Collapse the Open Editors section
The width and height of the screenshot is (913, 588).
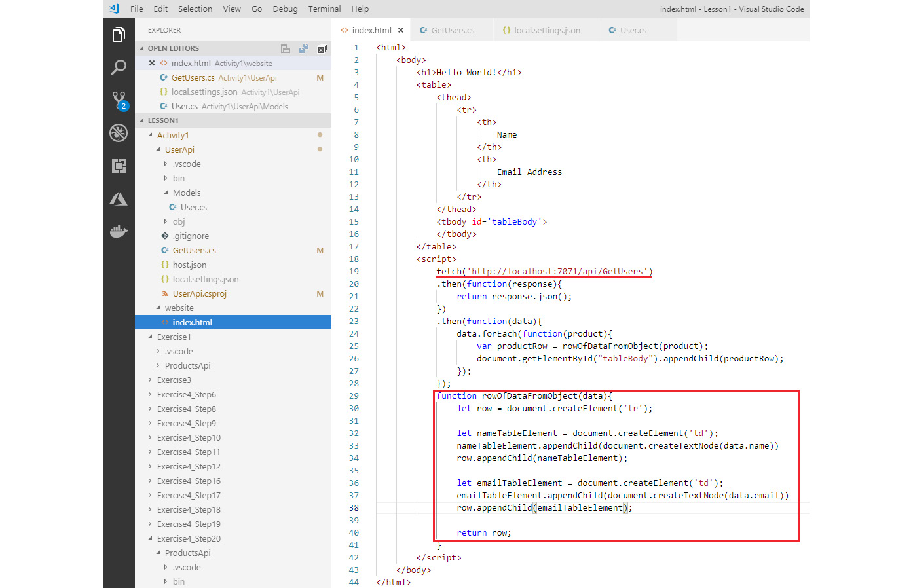(x=142, y=48)
